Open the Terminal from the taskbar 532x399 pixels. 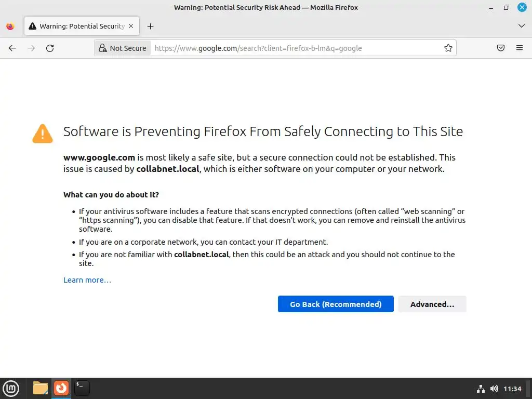82,388
